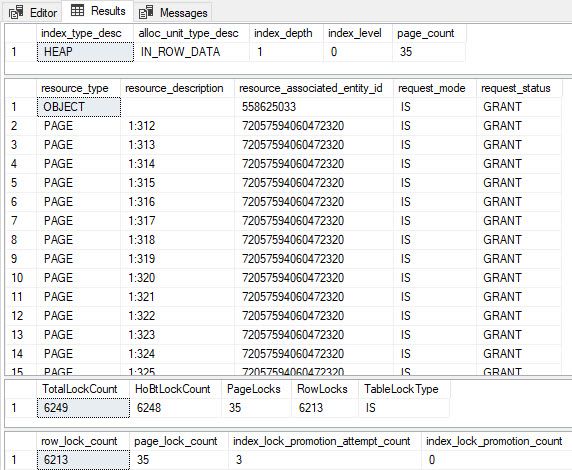
Task: Select cell 1:316
Action: 177,202
